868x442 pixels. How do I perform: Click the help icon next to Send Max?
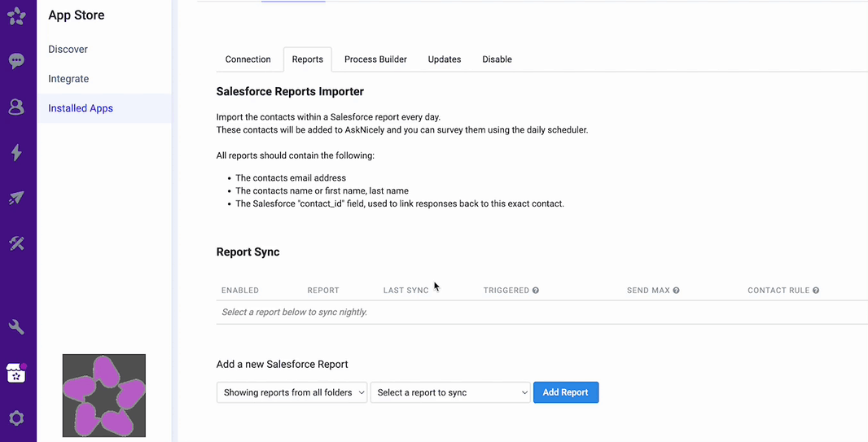677,291
